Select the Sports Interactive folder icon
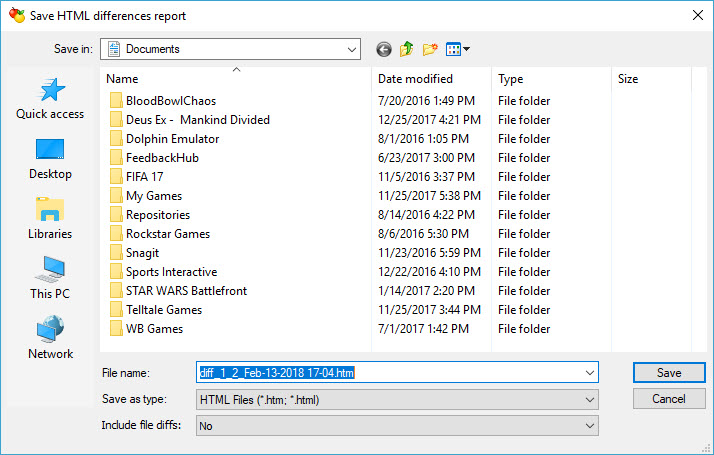The height and width of the screenshot is (455, 714). click(x=116, y=272)
